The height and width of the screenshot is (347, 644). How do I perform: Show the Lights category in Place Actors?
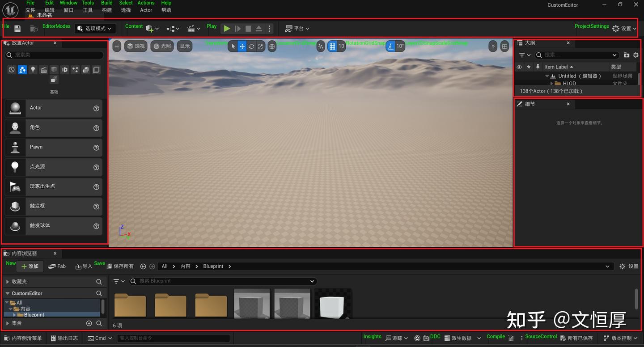pyautogui.click(x=33, y=70)
